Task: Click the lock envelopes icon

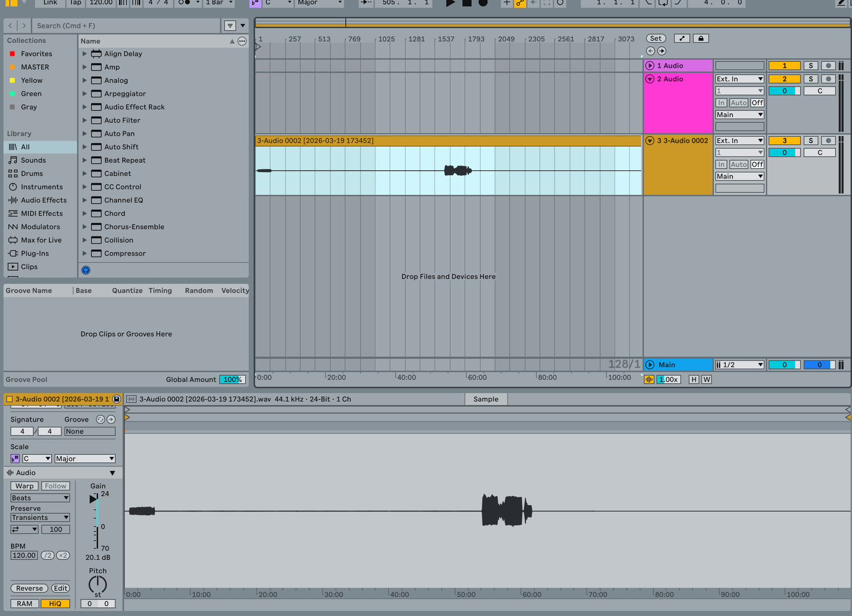Action: pyautogui.click(x=701, y=38)
